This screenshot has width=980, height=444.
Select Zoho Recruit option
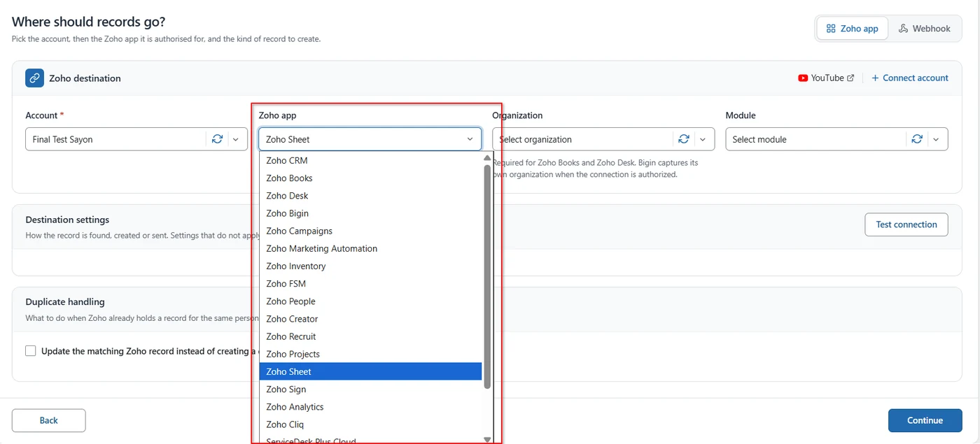point(370,336)
